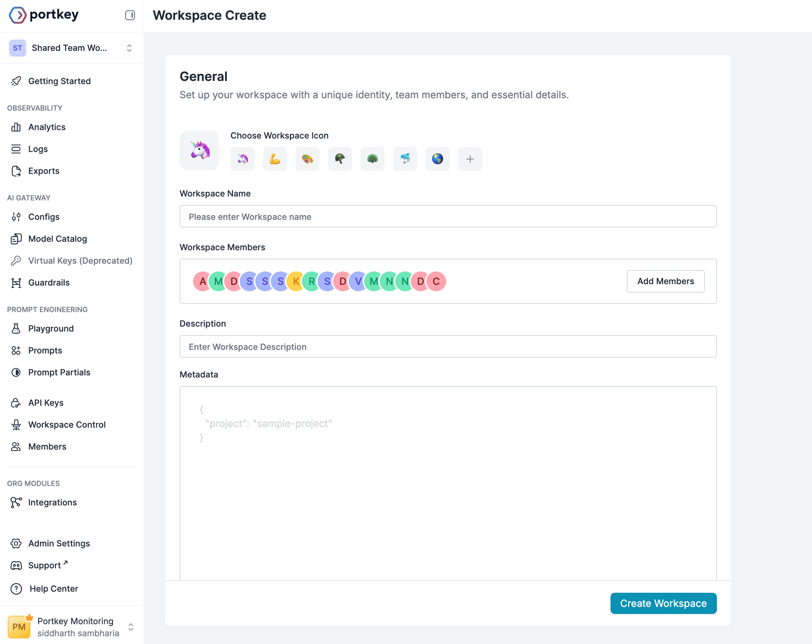The height and width of the screenshot is (644, 812).
Task: Click the Virtual Keys key icon
Action: point(16,260)
